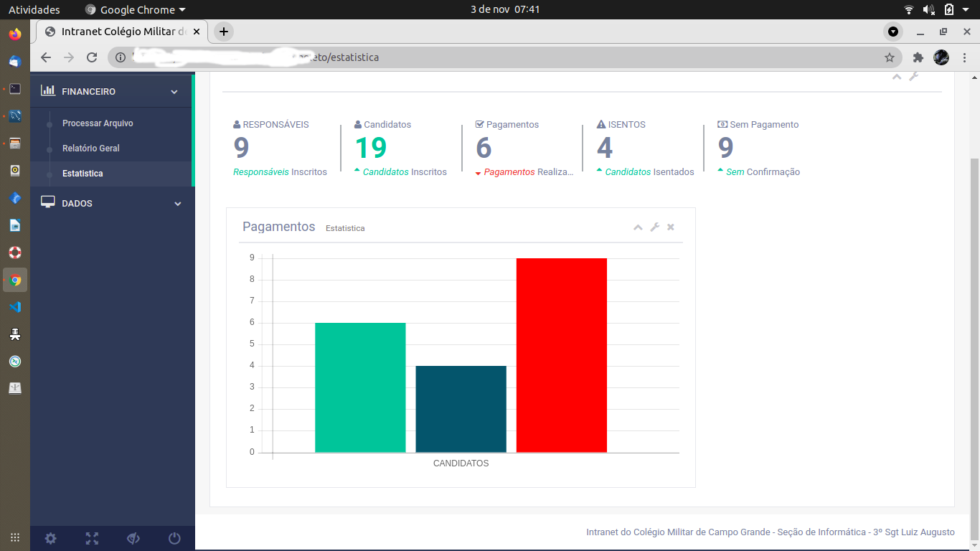Click 'Pagamentos Realiza...' caption
The width and height of the screenshot is (980, 551).
pos(529,172)
